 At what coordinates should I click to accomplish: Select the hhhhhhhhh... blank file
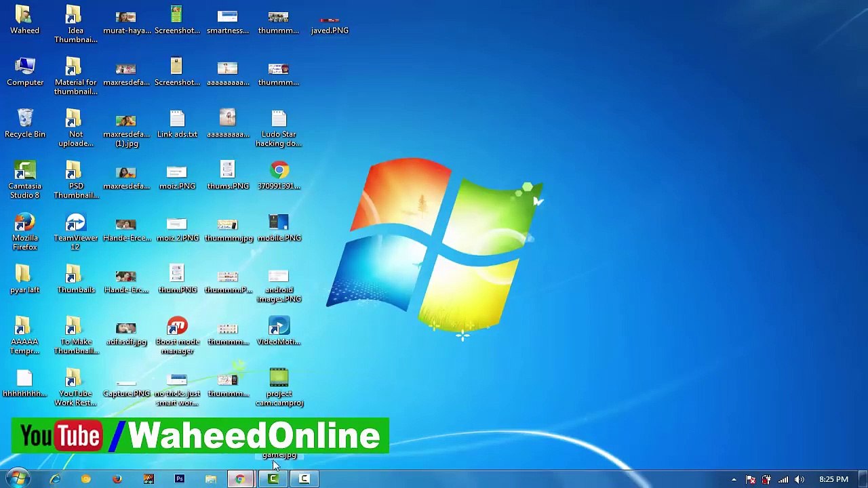click(x=25, y=383)
